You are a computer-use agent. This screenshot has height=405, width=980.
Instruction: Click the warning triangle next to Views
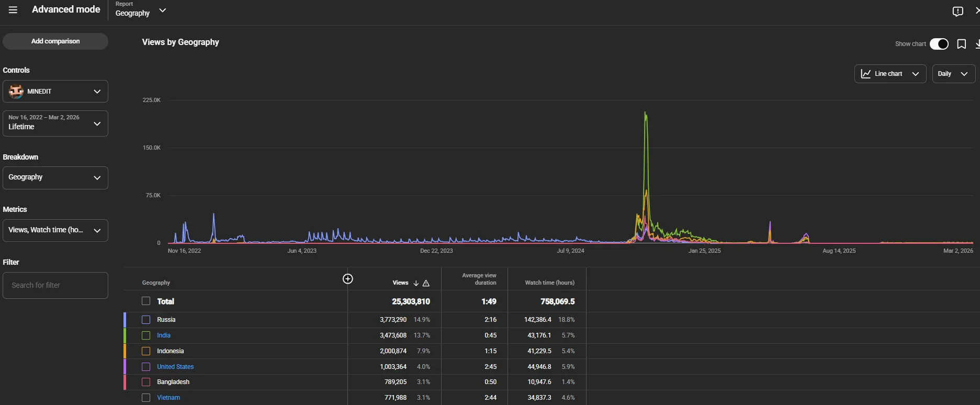coord(426,283)
